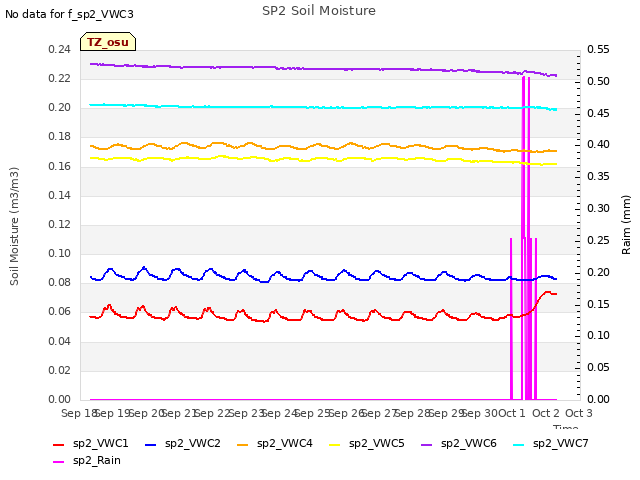Click the tallest magenta rain spike
Image resolution: width=640 pixels, height=480 pixels.
click(x=524, y=238)
